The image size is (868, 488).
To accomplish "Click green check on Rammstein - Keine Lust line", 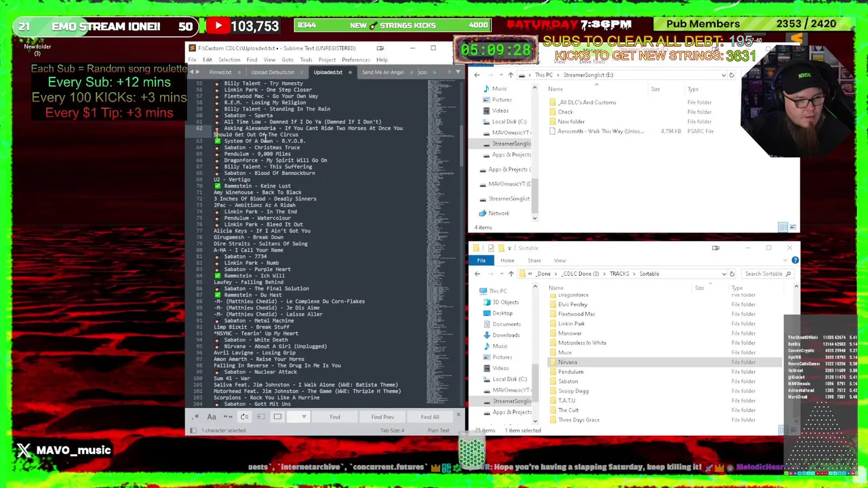I will 218,186.
